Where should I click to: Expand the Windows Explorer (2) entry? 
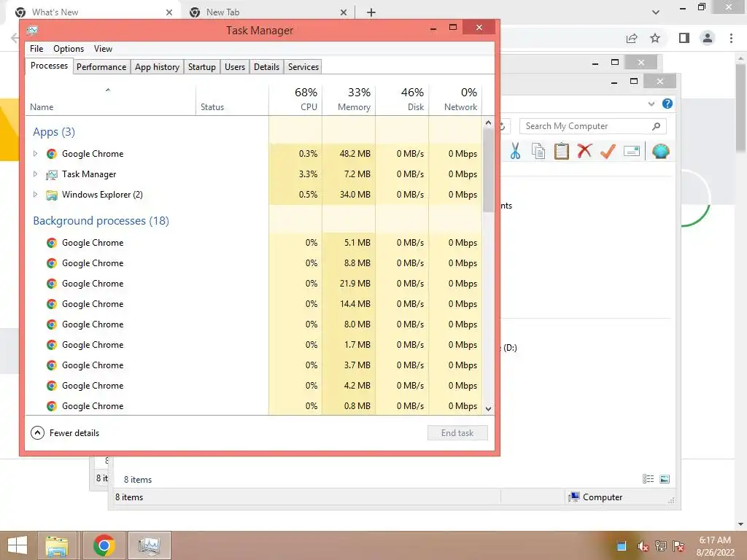coord(35,194)
